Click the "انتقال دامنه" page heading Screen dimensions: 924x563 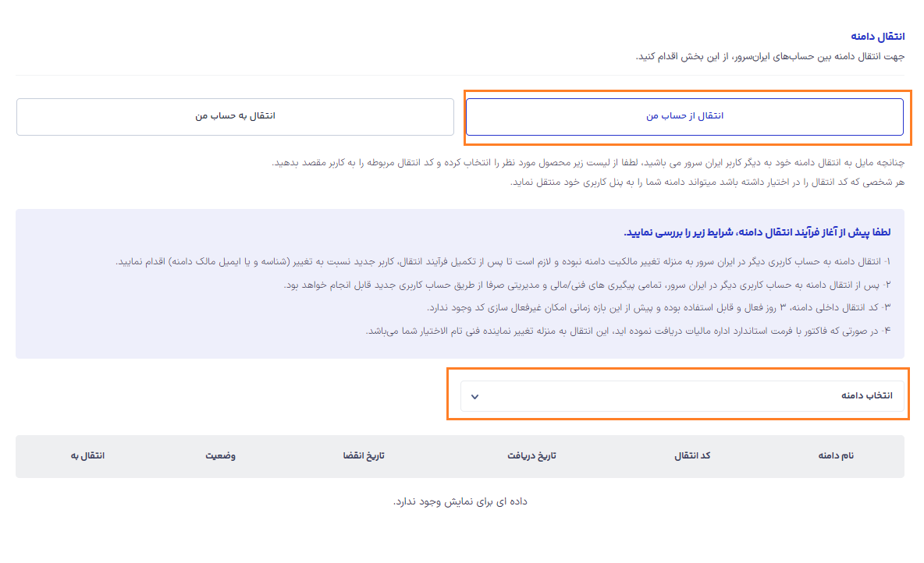pos(877,37)
